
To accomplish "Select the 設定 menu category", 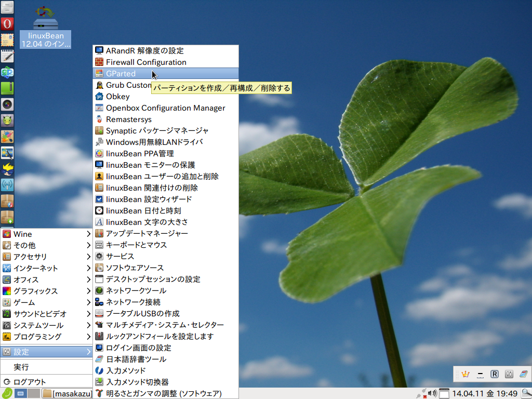I will click(x=46, y=352).
